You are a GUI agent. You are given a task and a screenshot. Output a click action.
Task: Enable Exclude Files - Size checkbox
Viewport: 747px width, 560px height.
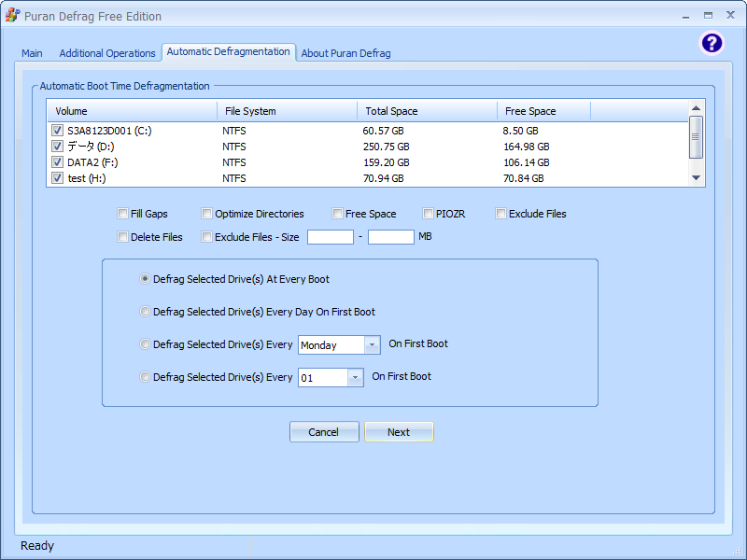pos(206,237)
